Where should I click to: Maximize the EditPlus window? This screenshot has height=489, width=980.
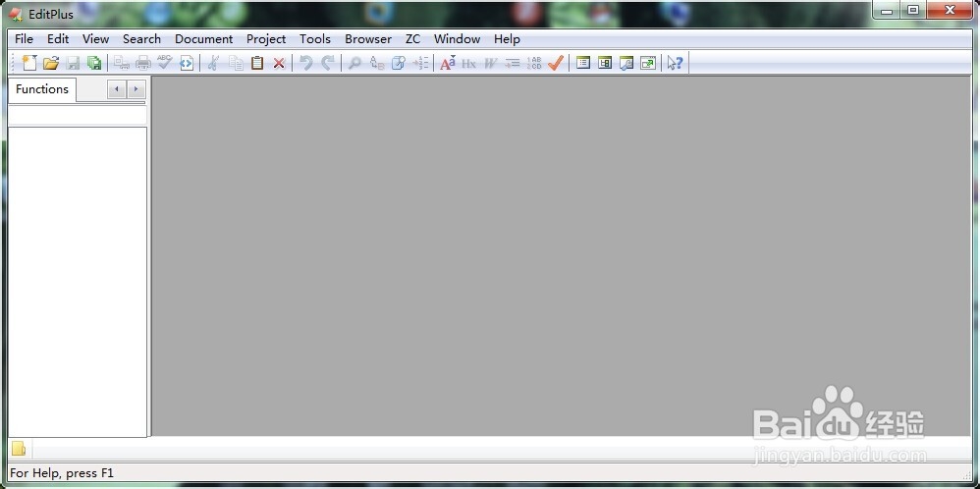click(x=913, y=11)
